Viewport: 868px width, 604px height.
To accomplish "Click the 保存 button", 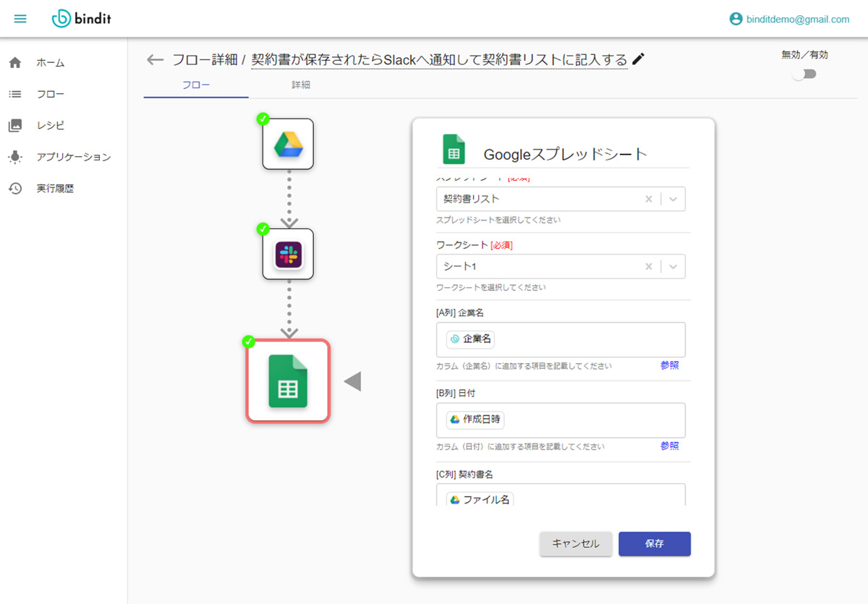I will pos(655,544).
